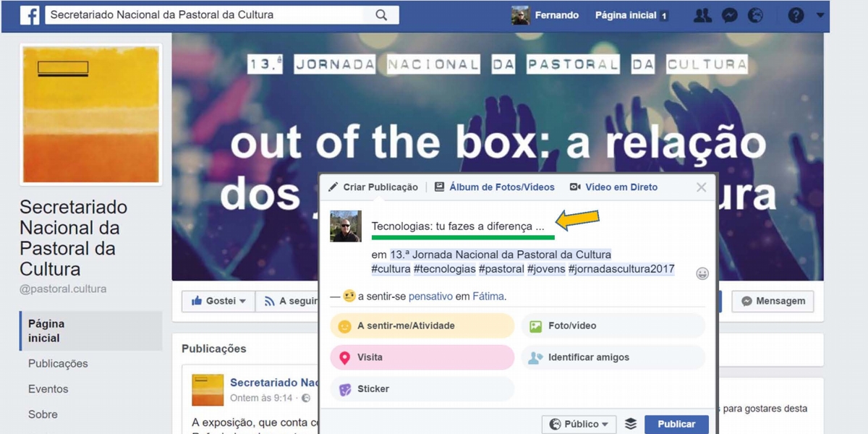
Task: Open the help question mark icon
Action: (796, 15)
